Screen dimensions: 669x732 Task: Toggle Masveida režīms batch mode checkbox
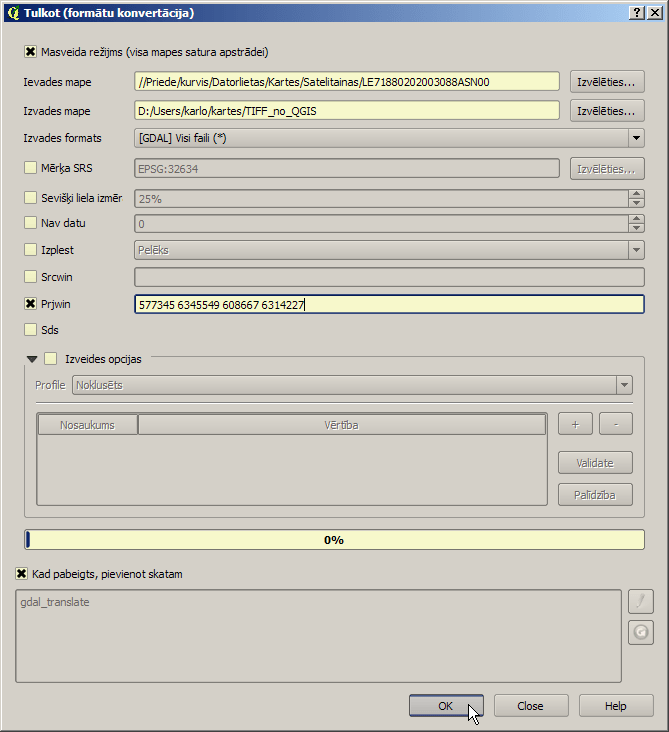(x=30, y=51)
